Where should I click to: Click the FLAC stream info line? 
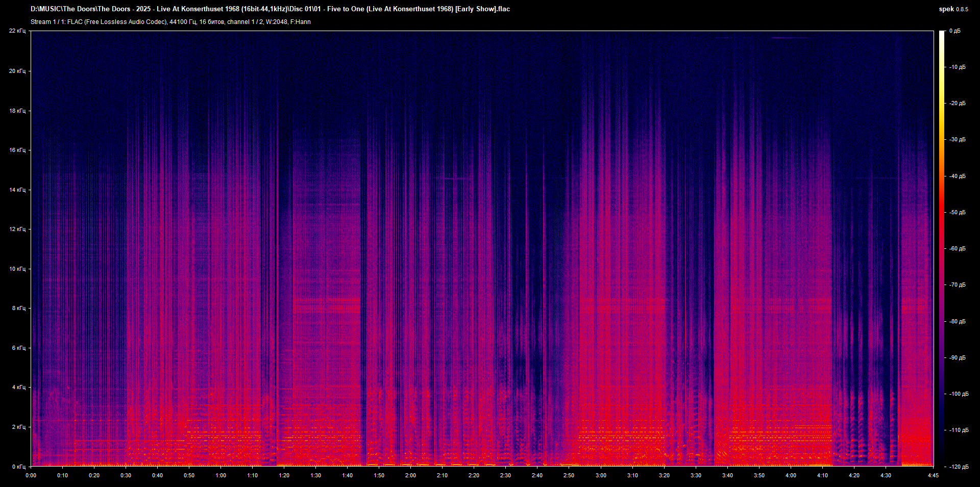pyautogui.click(x=170, y=22)
